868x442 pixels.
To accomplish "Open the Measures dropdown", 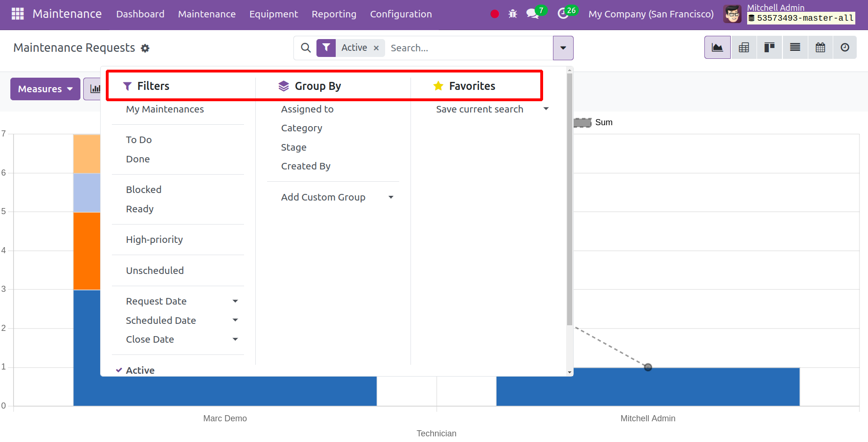I will click(45, 89).
